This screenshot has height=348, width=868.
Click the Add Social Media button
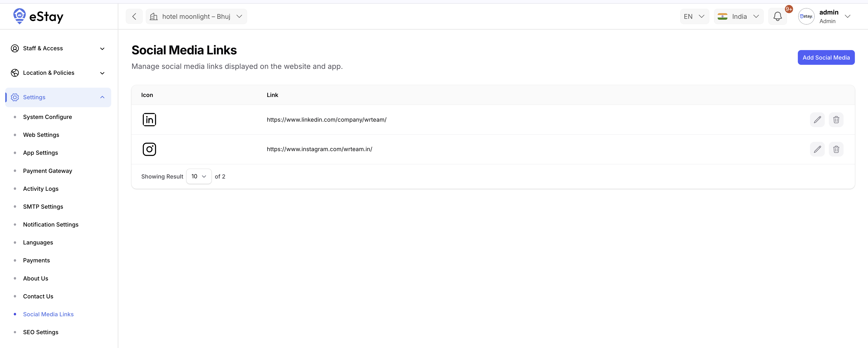coord(826,58)
